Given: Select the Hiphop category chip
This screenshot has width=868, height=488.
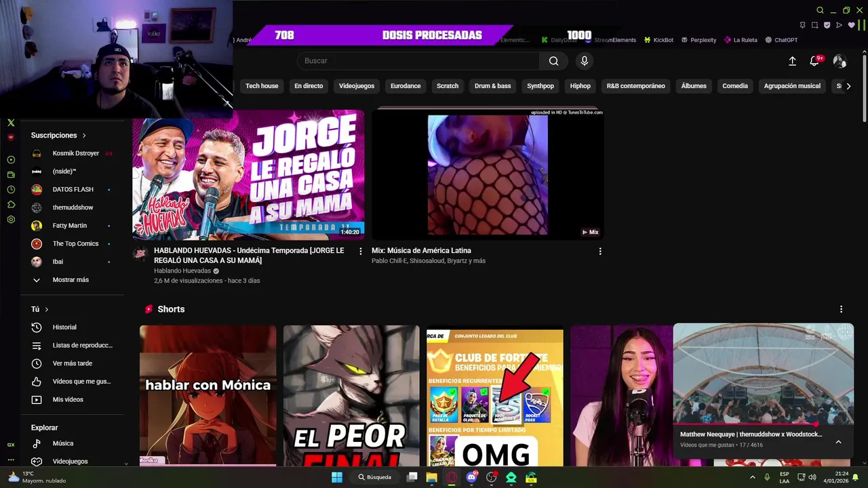Looking at the screenshot, I should point(580,86).
